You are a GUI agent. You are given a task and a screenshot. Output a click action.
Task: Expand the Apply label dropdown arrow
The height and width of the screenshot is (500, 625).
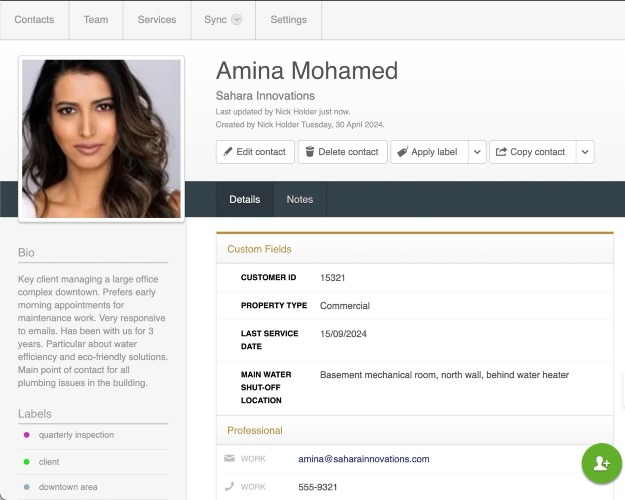(x=477, y=152)
